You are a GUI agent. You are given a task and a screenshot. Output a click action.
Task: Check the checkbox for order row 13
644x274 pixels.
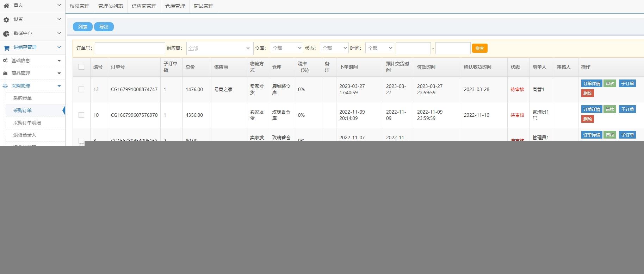(x=81, y=89)
